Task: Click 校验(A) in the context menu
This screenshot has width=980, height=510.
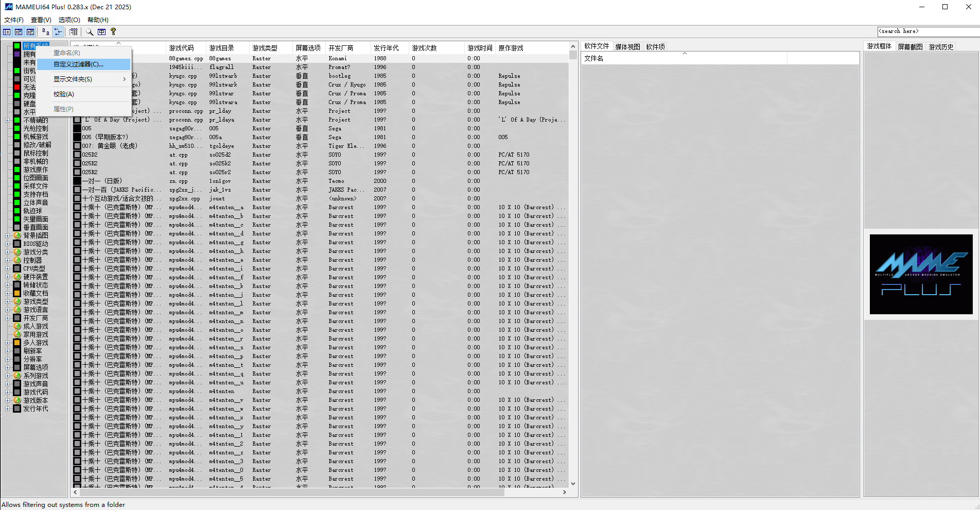Action: (63, 94)
